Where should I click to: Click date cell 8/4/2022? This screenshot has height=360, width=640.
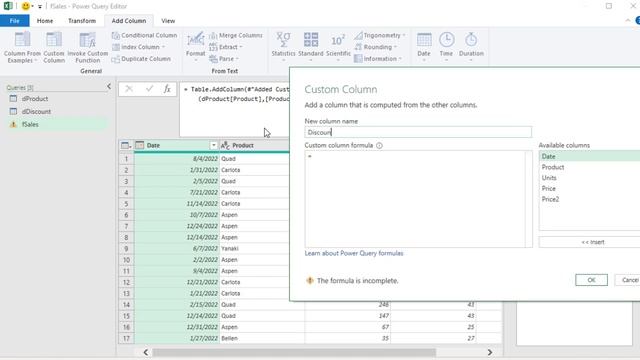click(177, 159)
